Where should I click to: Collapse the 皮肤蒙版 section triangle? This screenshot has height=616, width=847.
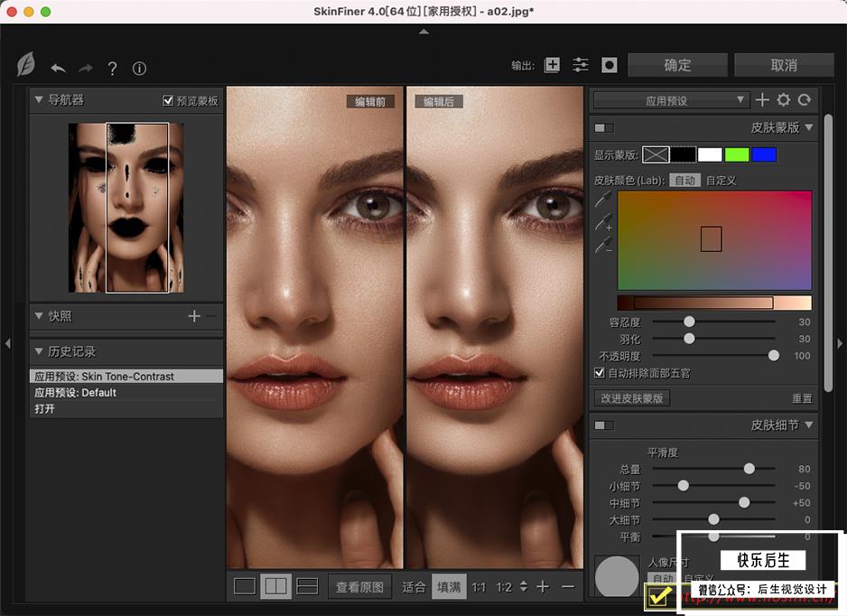coord(809,127)
